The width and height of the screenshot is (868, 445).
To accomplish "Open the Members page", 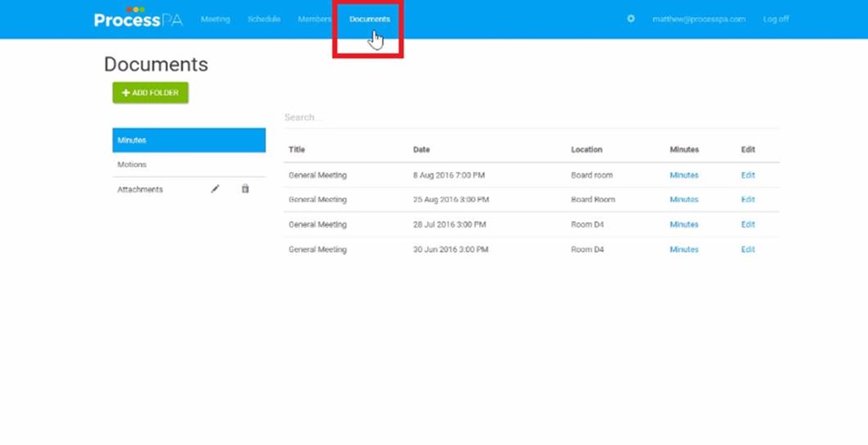I will [314, 19].
